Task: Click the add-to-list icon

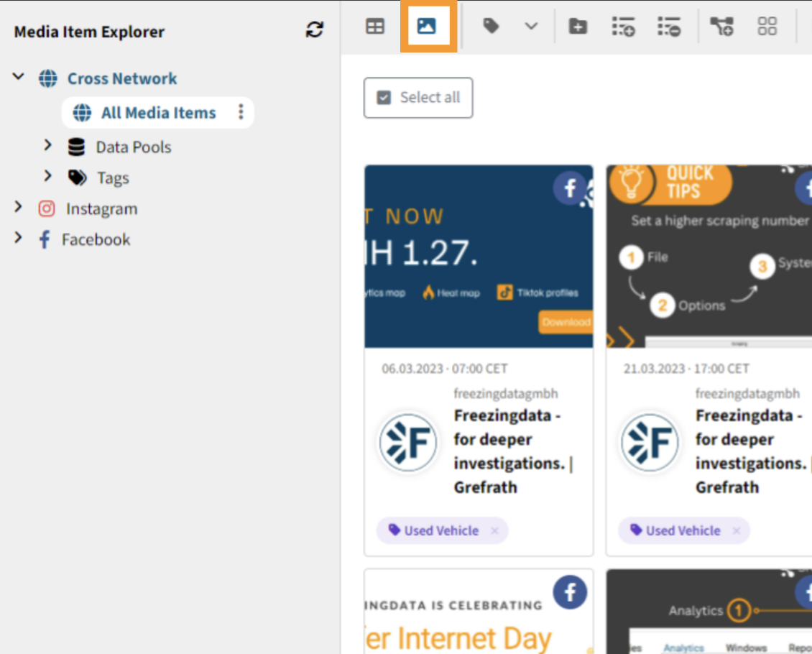Action: click(623, 26)
